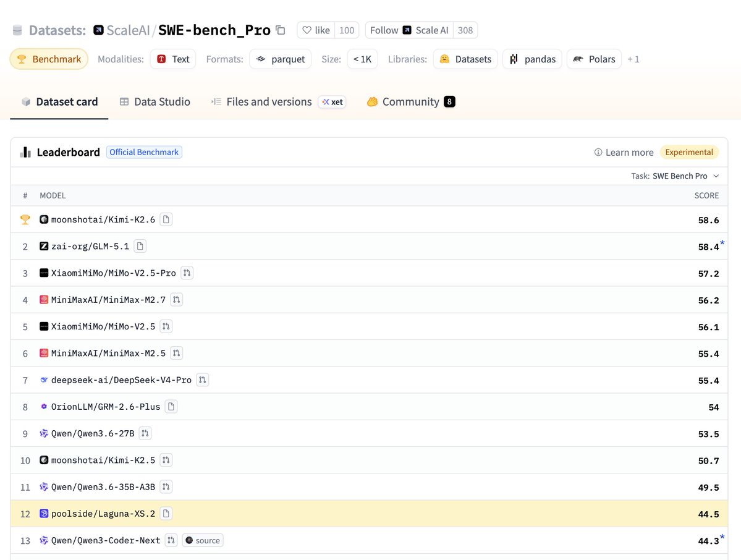Select the Datasets library tag
741x560 pixels.
(x=465, y=59)
